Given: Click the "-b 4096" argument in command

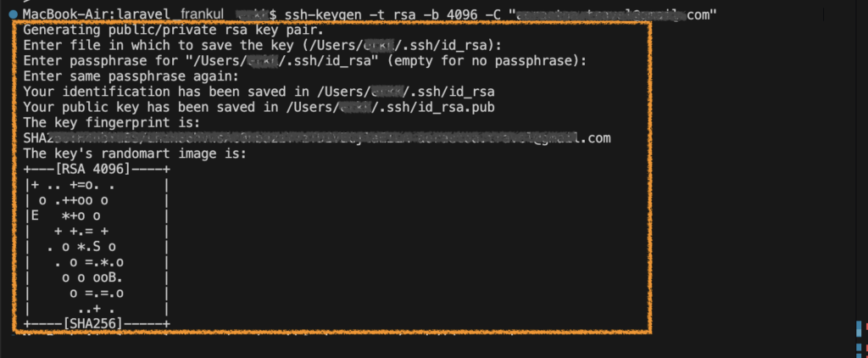Looking at the screenshot, I should (x=448, y=15).
